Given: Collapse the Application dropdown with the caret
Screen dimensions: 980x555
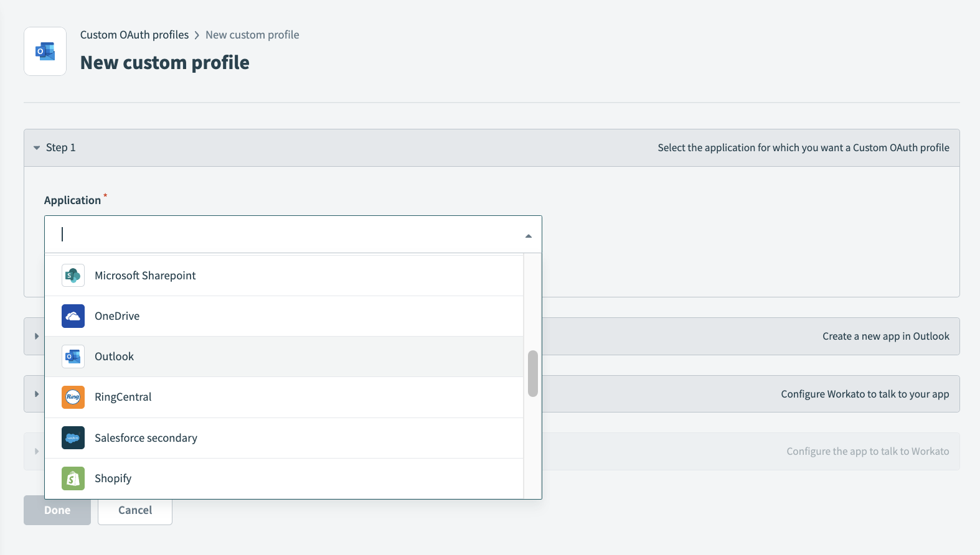Looking at the screenshot, I should pos(529,236).
